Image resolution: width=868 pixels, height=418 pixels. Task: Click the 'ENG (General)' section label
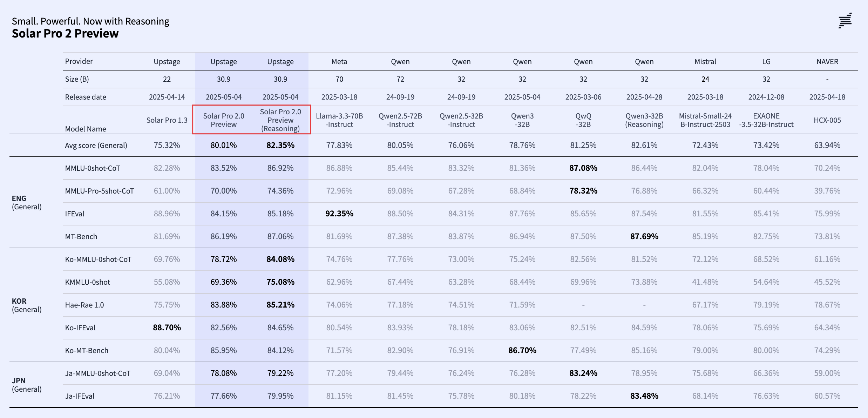click(27, 203)
